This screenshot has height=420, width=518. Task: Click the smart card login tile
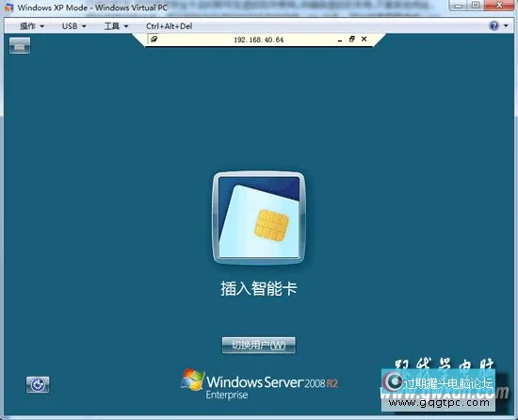pos(259,218)
